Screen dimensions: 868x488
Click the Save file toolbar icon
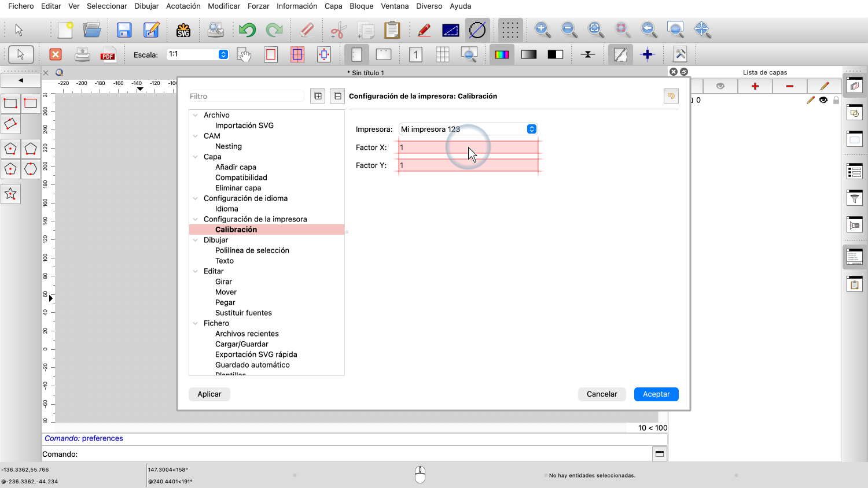pos(124,30)
